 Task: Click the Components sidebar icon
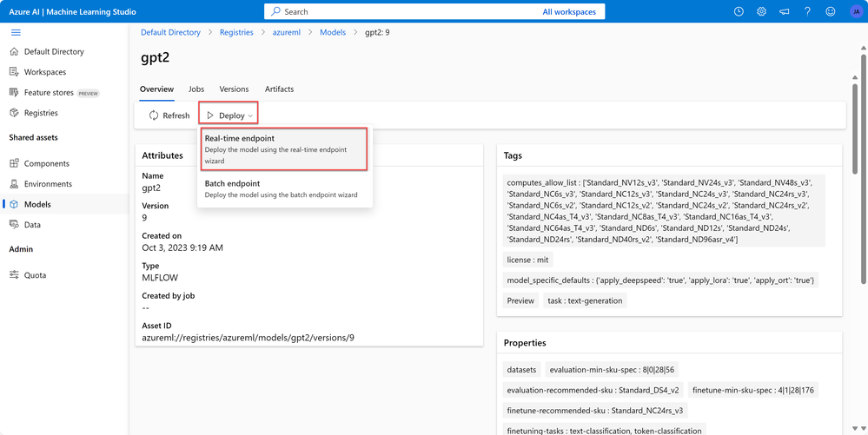15,164
